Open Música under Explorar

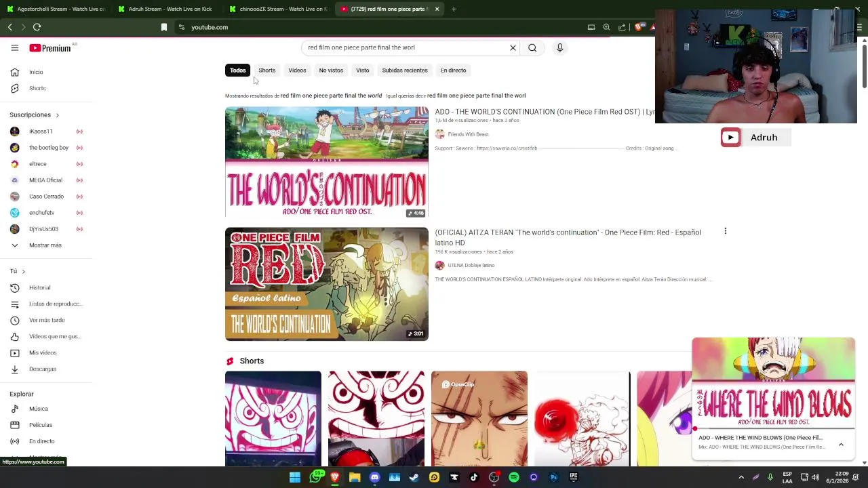[x=47, y=409]
